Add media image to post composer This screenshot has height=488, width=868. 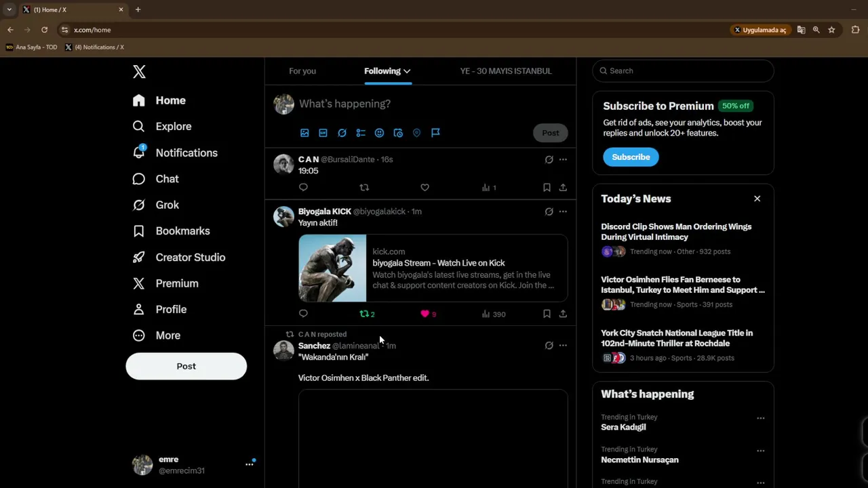pos(304,133)
